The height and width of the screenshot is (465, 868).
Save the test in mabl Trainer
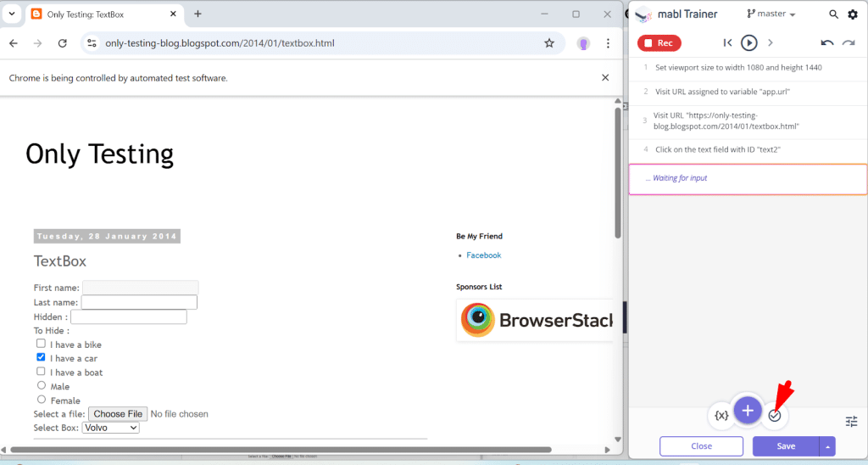[x=786, y=446]
